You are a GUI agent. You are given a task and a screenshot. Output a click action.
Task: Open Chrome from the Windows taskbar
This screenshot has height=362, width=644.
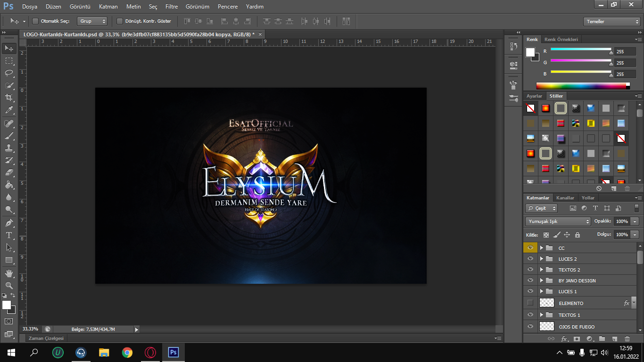tap(127, 352)
